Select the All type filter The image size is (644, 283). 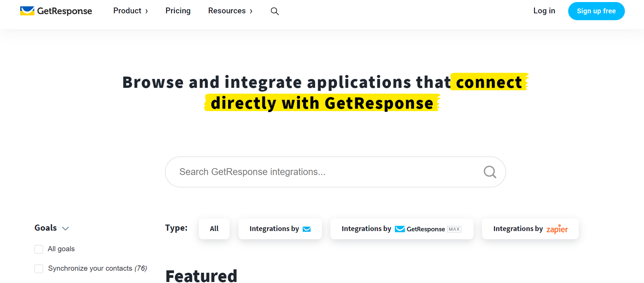click(x=214, y=229)
